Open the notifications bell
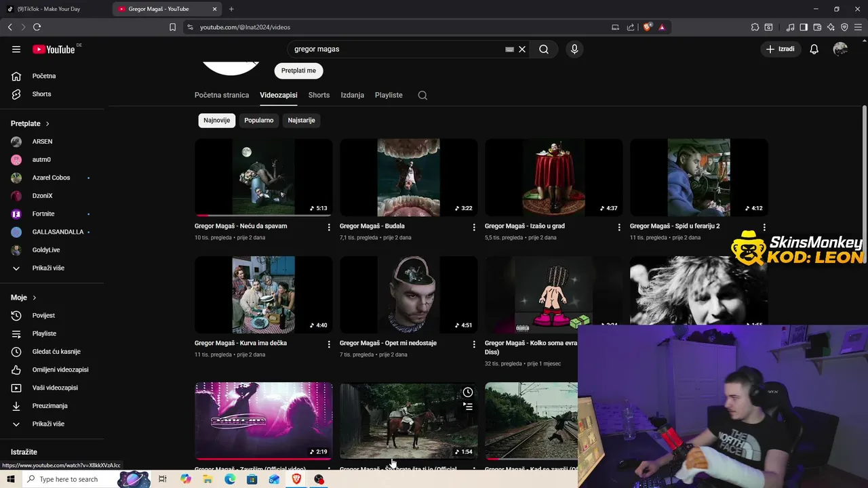This screenshot has height=488, width=868. (814, 49)
